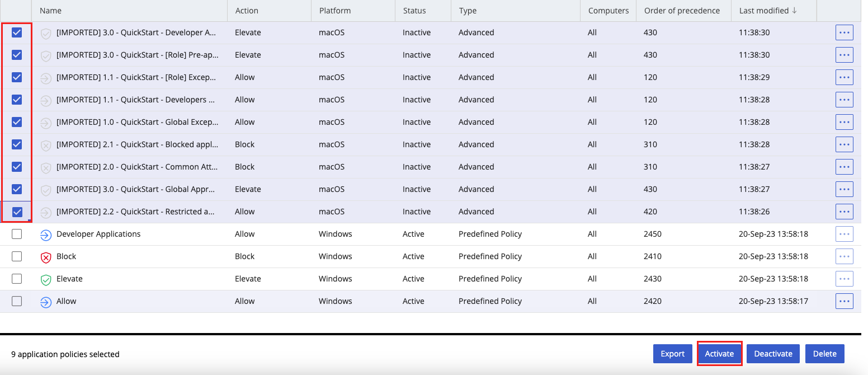Image resolution: width=868 pixels, height=375 pixels.
Task: Open the ellipsis menu for Developer Applications
Action: tap(845, 234)
